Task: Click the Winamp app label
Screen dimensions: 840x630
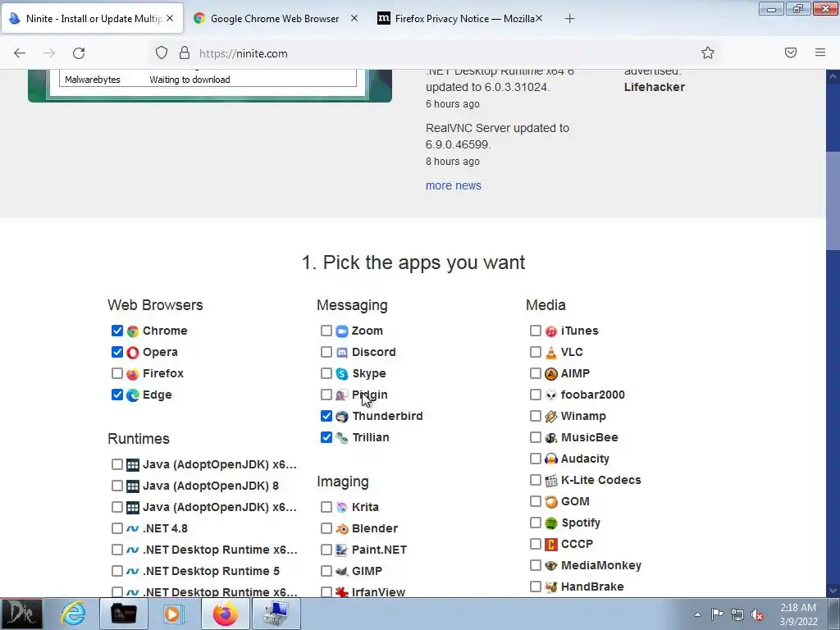Action: pos(583,416)
